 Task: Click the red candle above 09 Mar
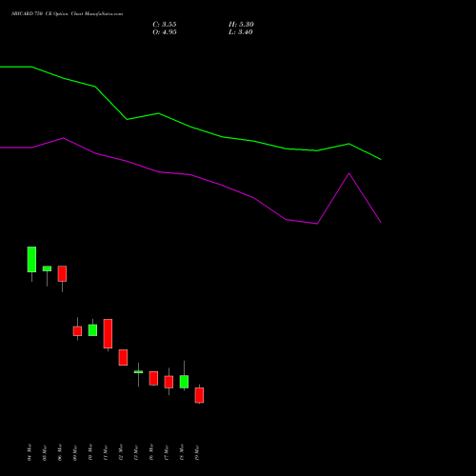(x=77, y=331)
